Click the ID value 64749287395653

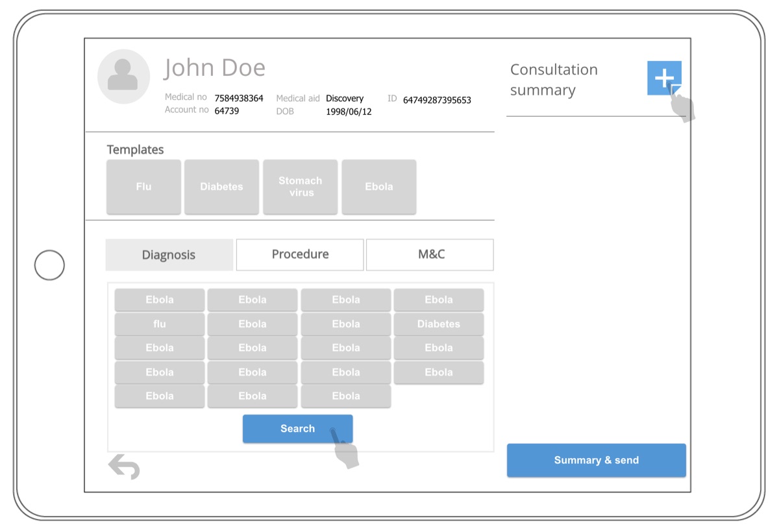[x=437, y=100]
